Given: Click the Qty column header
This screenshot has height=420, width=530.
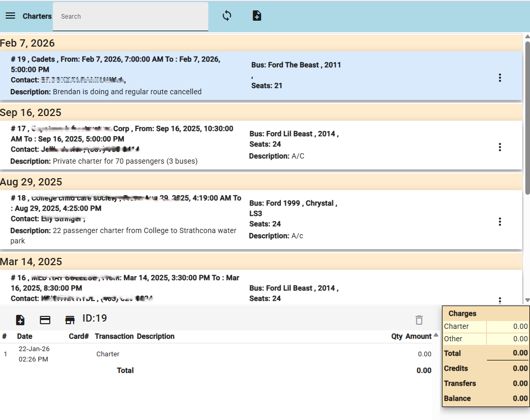Looking at the screenshot, I should tap(397, 336).
